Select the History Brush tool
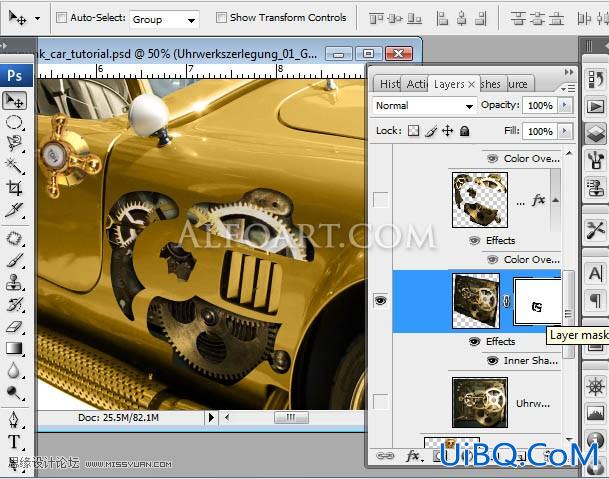The image size is (609, 479). [14, 305]
